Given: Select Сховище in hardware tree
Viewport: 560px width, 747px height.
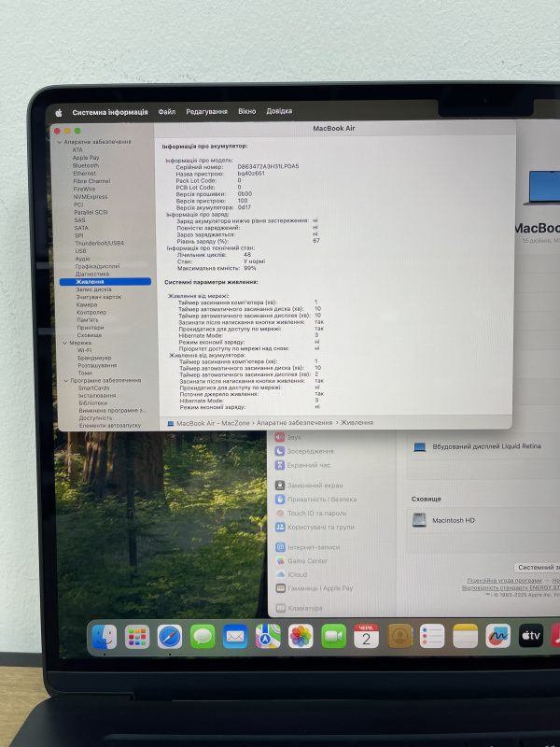Looking at the screenshot, I should (89, 335).
